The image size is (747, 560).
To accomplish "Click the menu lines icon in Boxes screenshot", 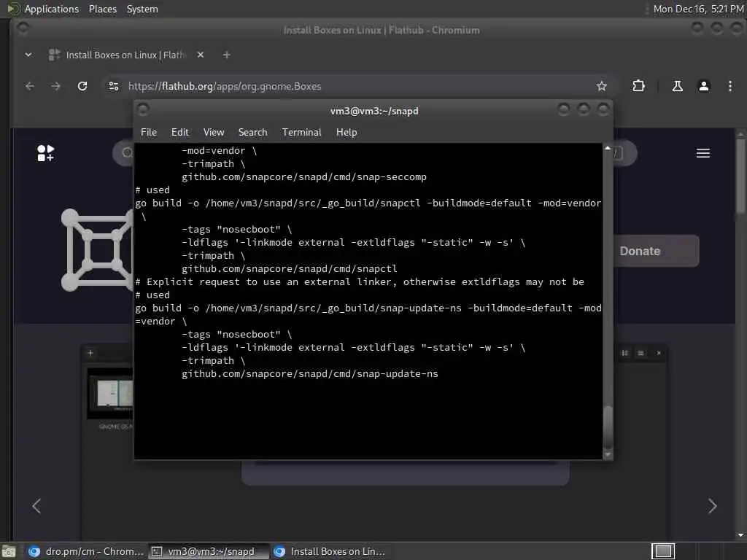I will pyautogui.click(x=640, y=353).
